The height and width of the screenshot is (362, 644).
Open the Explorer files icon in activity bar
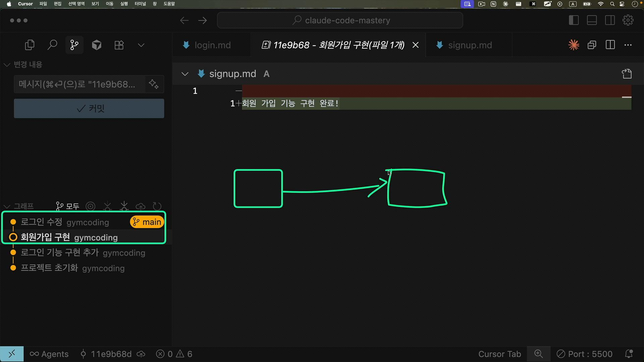click(x=30, y=45)
